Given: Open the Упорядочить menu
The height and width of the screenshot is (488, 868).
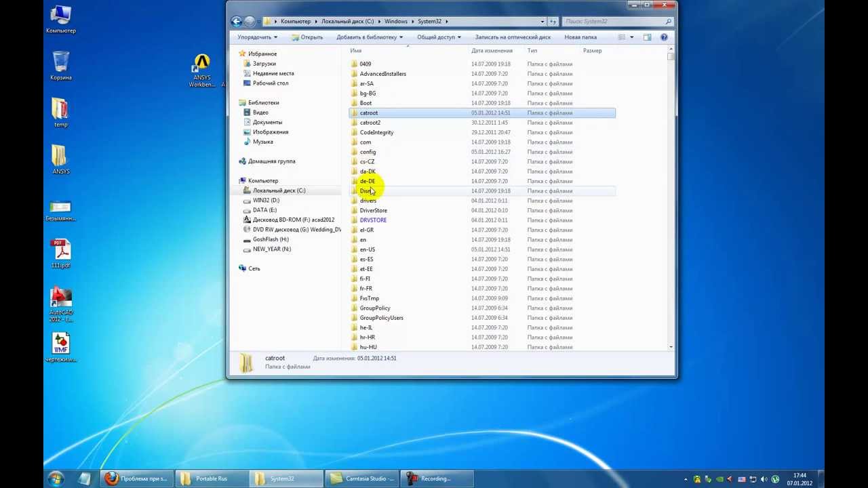Looking at the screenshot, I should coord(257,37).
